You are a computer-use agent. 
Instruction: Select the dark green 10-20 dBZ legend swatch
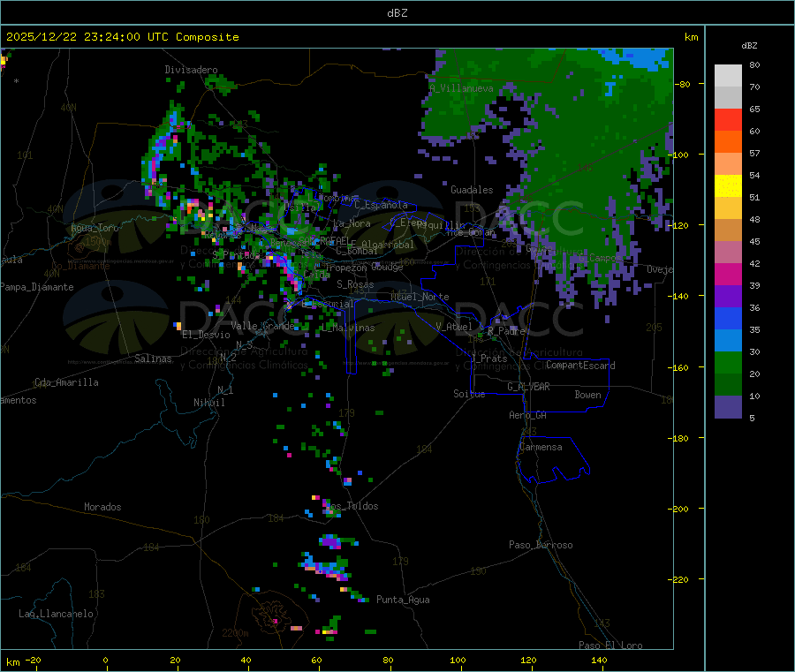coord(728,385)
